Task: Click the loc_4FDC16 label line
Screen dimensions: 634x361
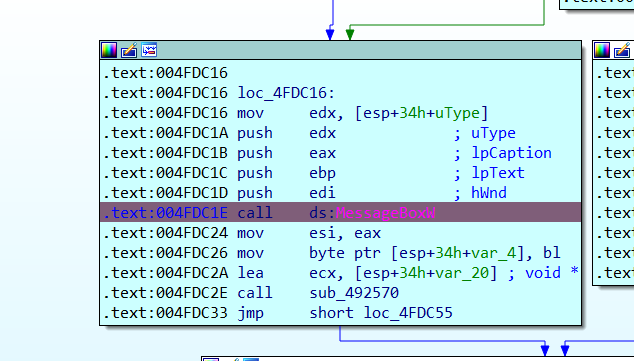Action: 286,93
